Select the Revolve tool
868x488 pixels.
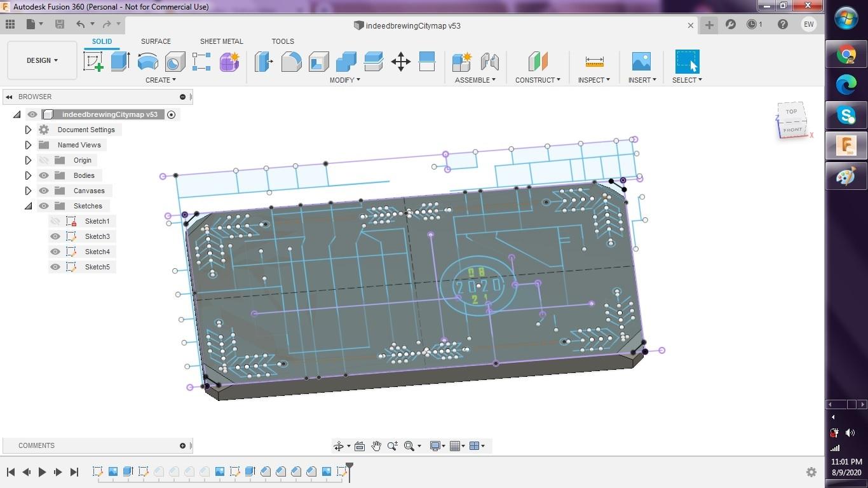[147, 62]
